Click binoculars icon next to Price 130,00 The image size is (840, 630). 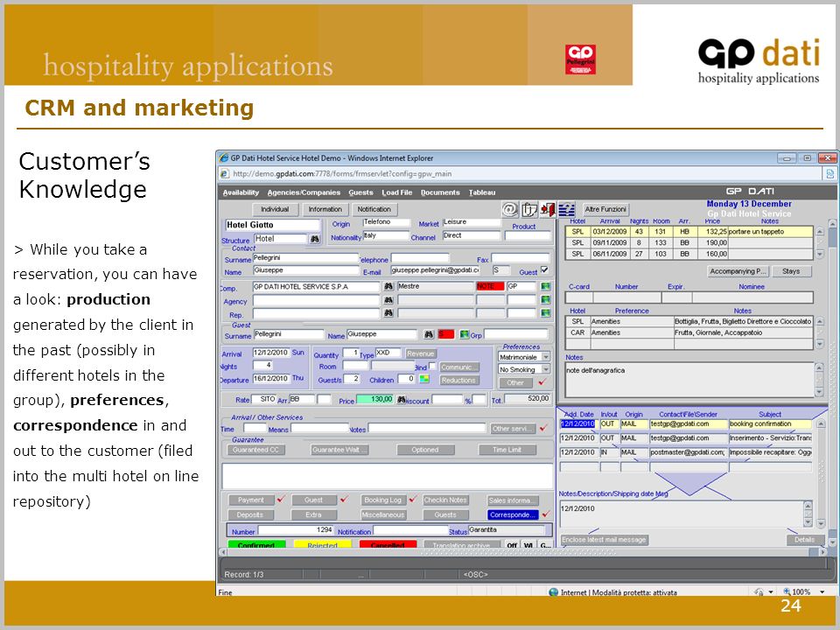pos(401,400)
